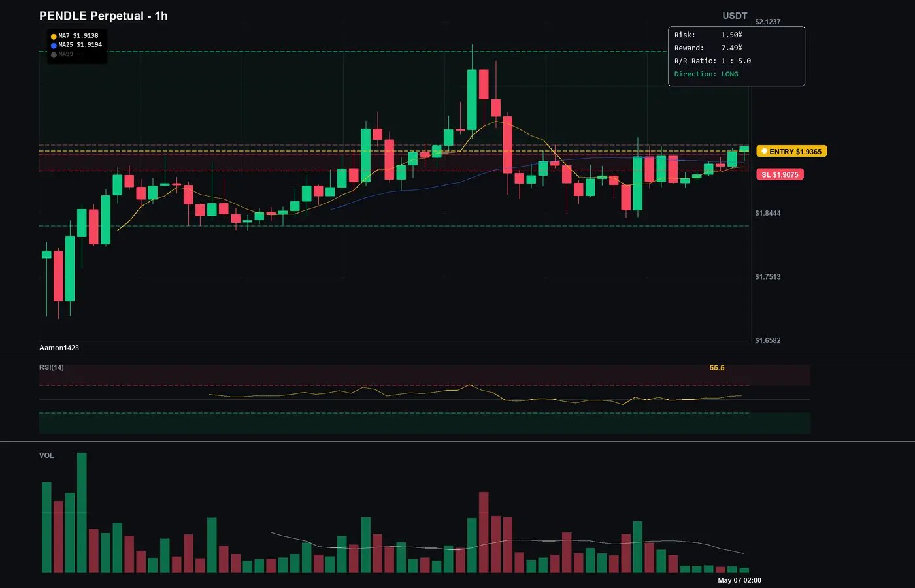The width and height of the screenshot is (915, 588).
Task: Click the $1.6582 price axis label
Action: 768,340
